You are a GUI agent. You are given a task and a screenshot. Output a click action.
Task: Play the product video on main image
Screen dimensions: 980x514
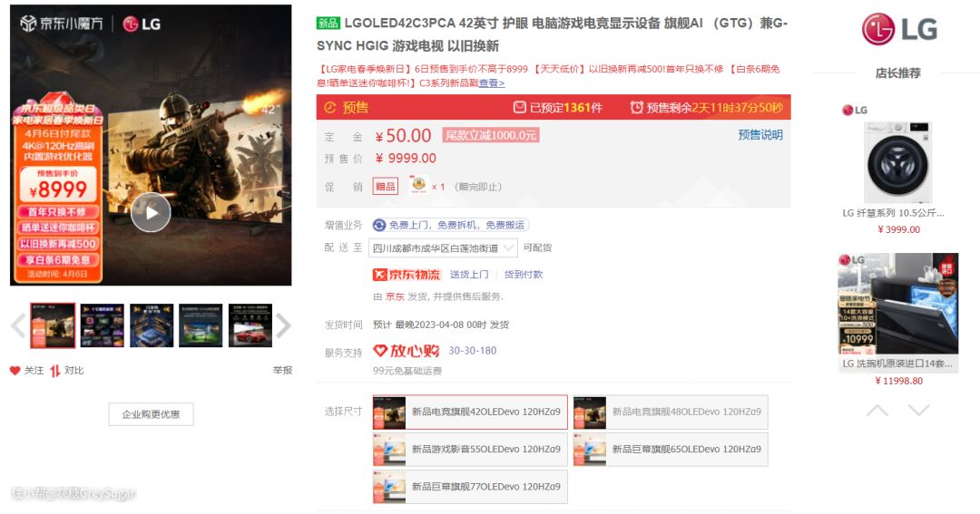(151, 213)
